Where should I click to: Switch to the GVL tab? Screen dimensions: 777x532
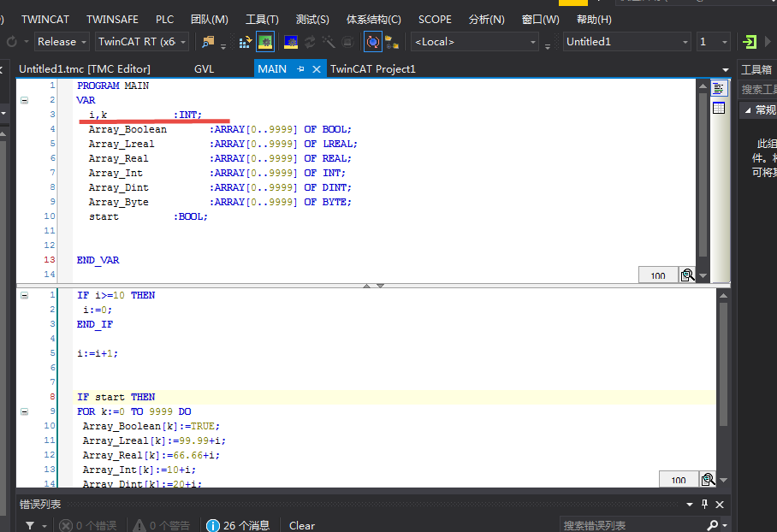pos(204,68)
